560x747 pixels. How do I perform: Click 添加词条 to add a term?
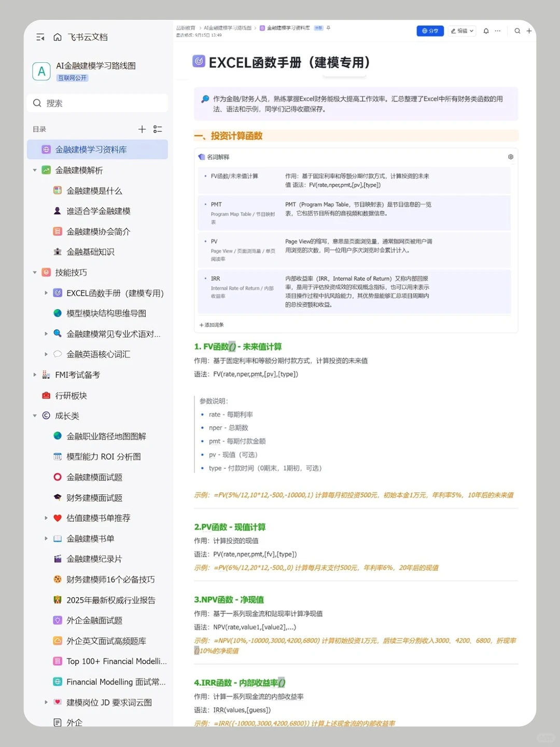(211, 325)
